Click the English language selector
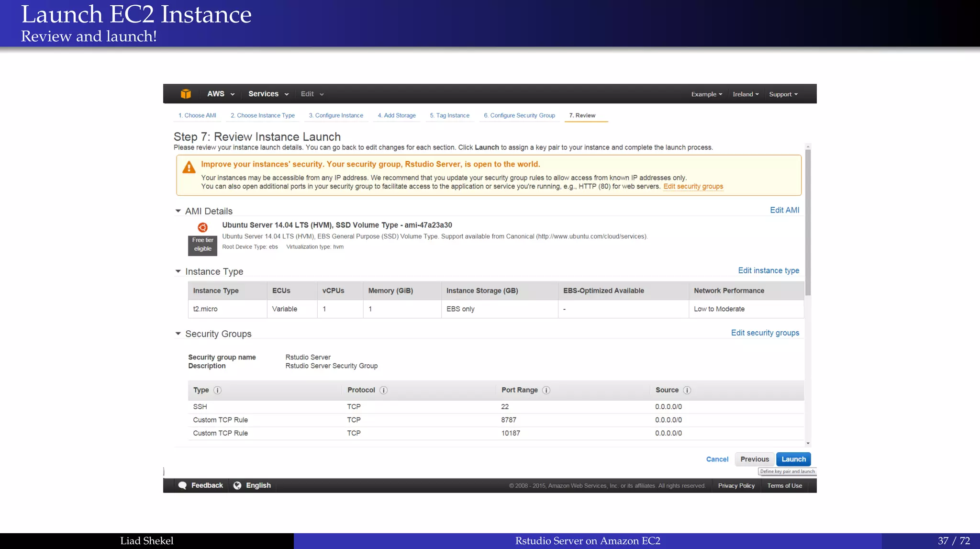This screenshot has width=980, height=549. [252, 485]
